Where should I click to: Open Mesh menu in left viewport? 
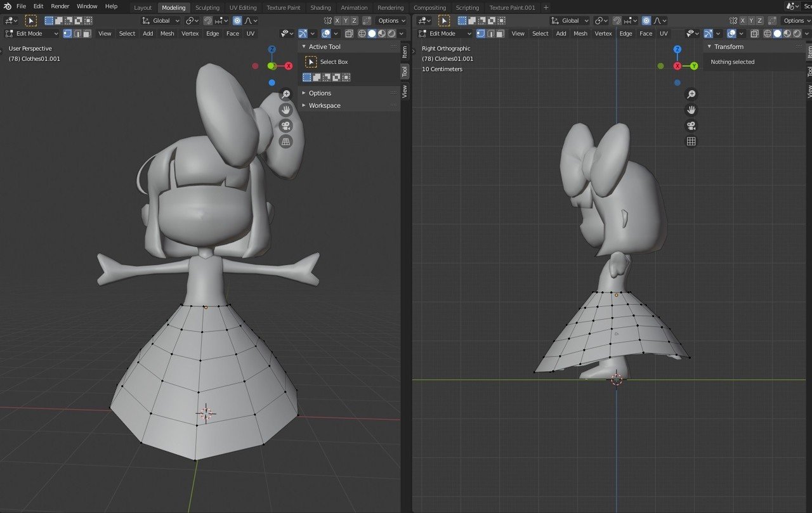coord(167,34)
